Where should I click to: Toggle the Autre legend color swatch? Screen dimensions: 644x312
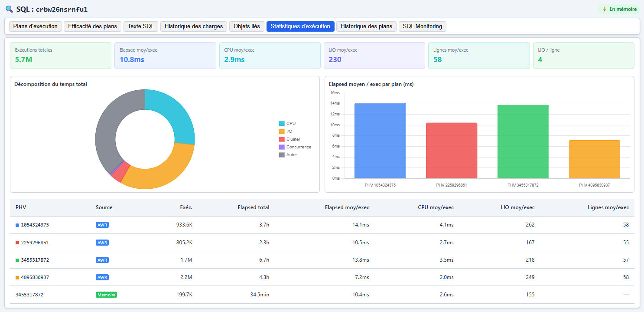click(x=282, y=155)
